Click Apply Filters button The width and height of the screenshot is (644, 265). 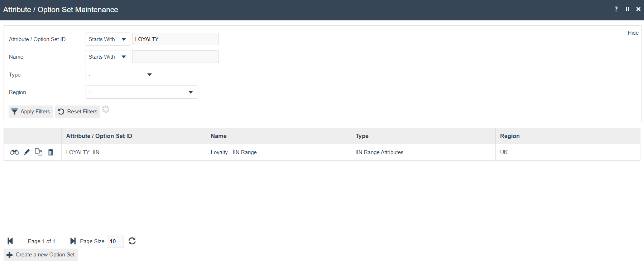coord(31,112)
